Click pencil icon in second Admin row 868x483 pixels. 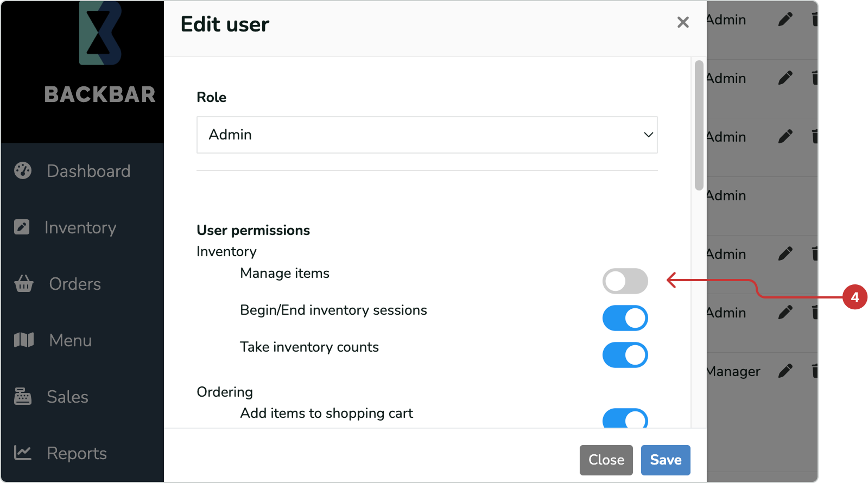tap(785, 78)
